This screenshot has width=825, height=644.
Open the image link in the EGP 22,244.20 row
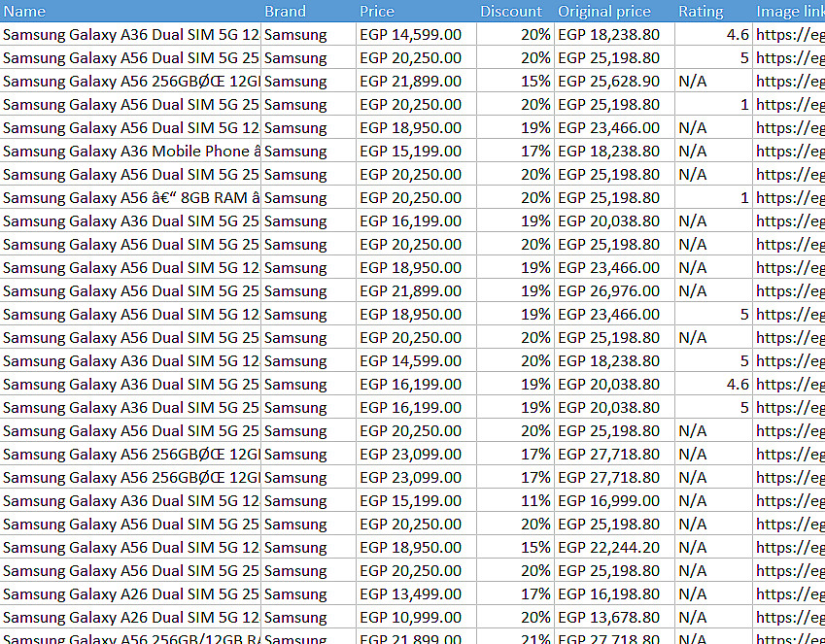[789, 548]
